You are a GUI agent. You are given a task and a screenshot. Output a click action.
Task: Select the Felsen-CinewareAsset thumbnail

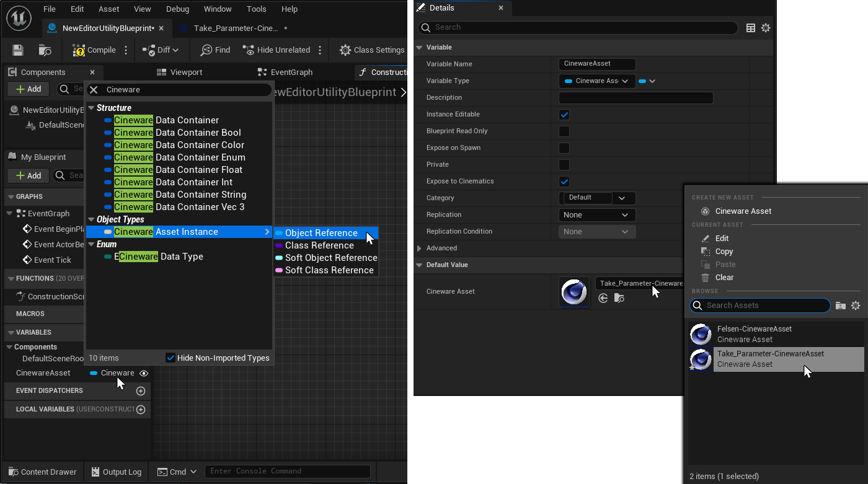(x=701, y=335)
